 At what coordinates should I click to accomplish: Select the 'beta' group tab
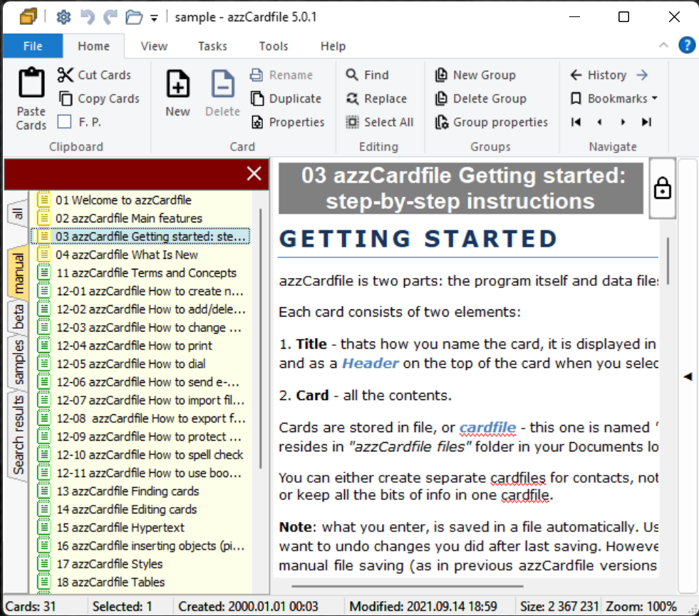pyautogui.click(x=19, y=317)
